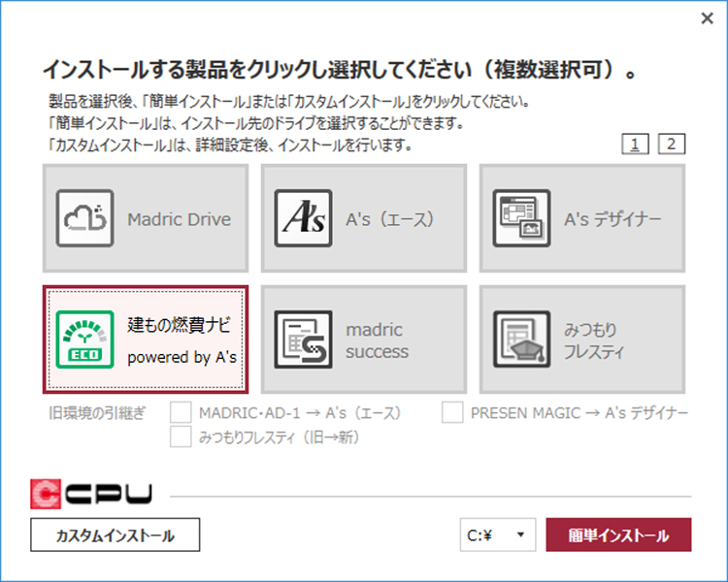The width and height of the screenshot is (728, 582).
Task: Check PRESEN MAGIC → A's デザイナー checkbox
Action: coord(452,412)
